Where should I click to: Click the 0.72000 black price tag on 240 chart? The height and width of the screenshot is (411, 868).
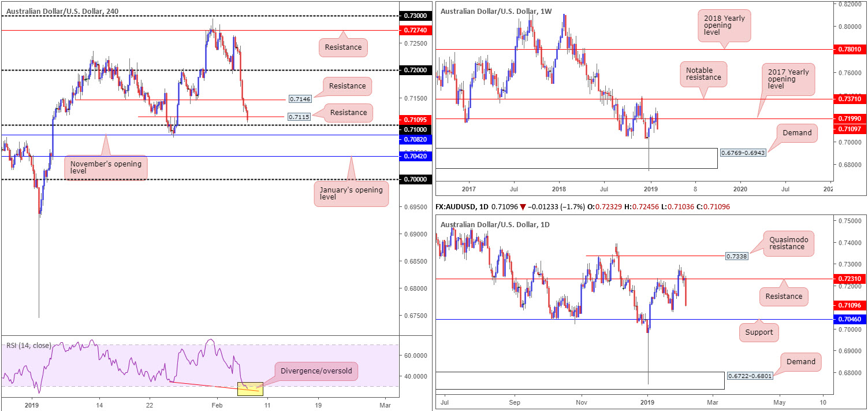[x=415, y=70]
